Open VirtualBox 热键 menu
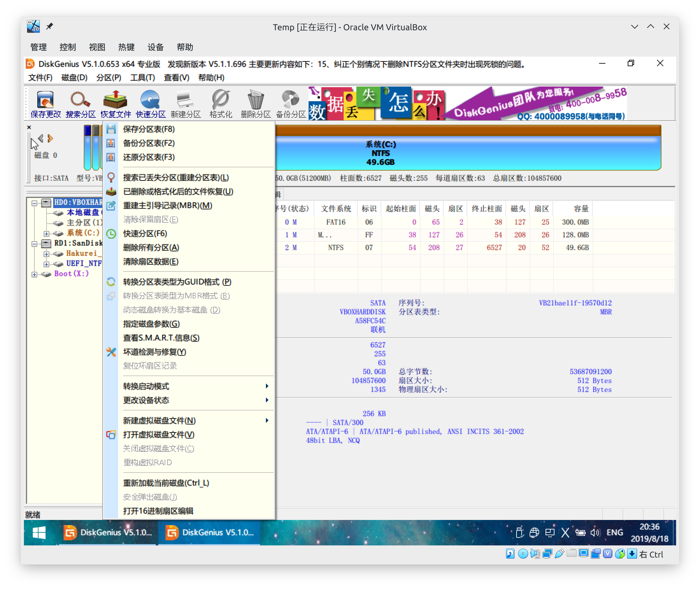This screenshot has width=700, height=589. (x=126, y=47)
